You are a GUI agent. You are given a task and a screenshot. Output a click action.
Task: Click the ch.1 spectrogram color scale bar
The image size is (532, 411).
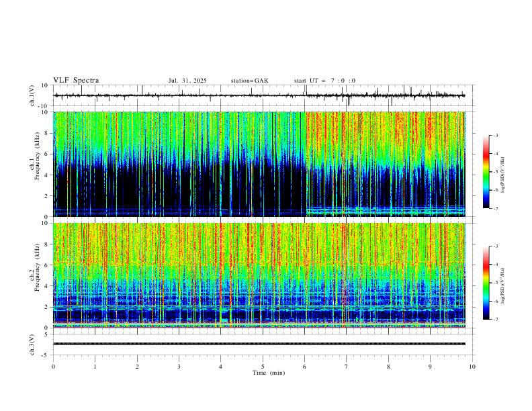[x=486, y=172]
